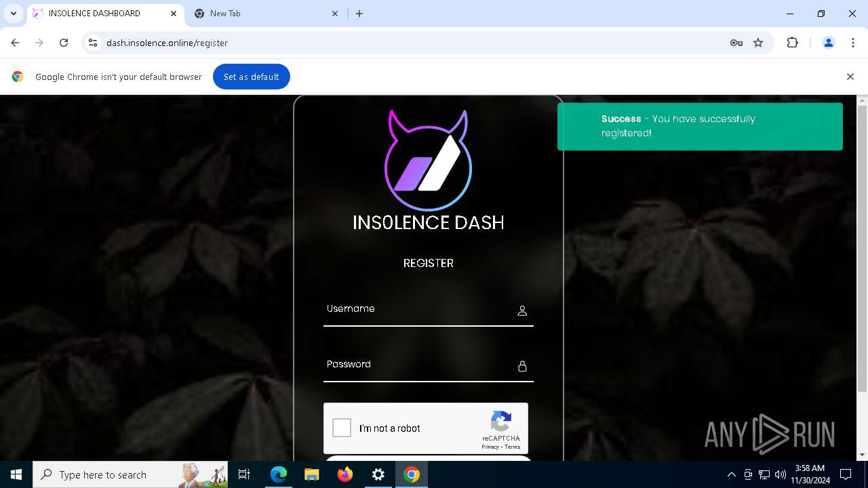Open the Chrome profile icon
Screen dimensions: 868x488
(828, 43)
